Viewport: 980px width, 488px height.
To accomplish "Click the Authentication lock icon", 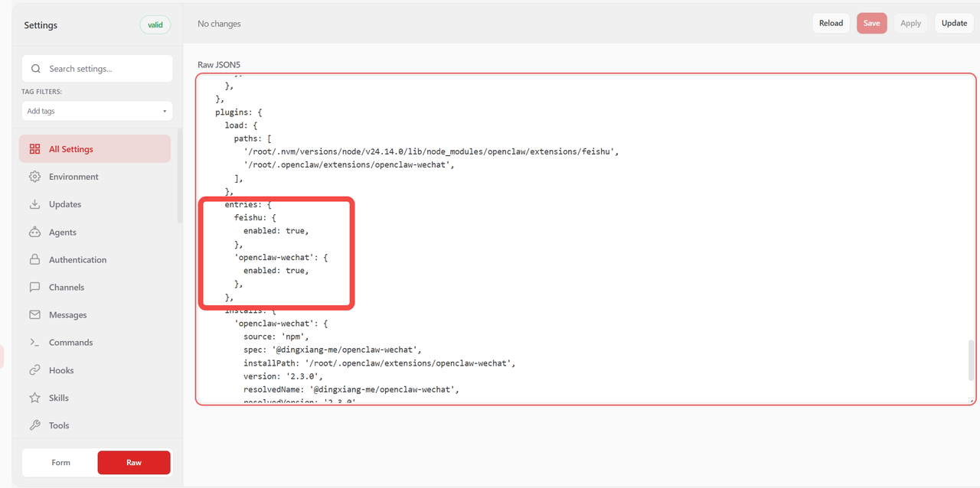I will pyautogui.click(x=34, y=260).
